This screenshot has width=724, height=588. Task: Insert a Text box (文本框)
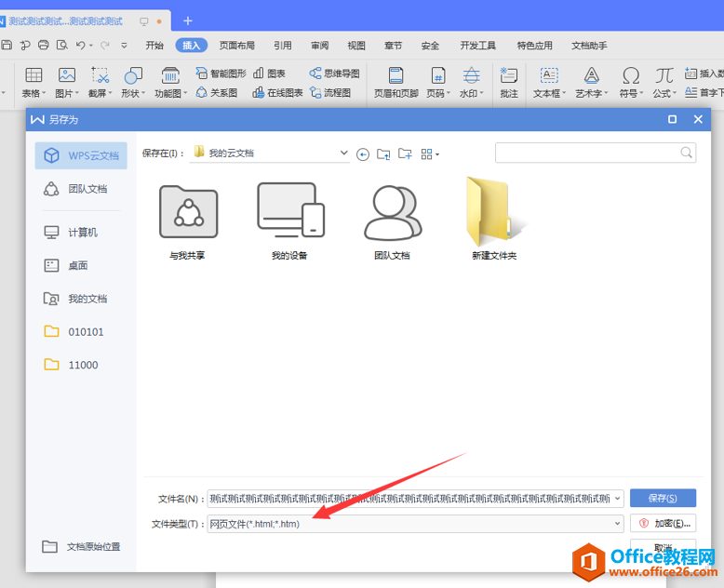coord(549,82)
